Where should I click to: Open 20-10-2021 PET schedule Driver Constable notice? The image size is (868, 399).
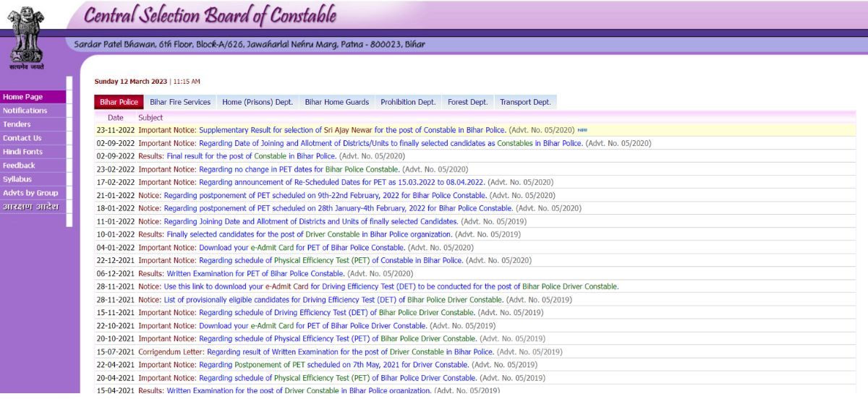click(338, 338)
